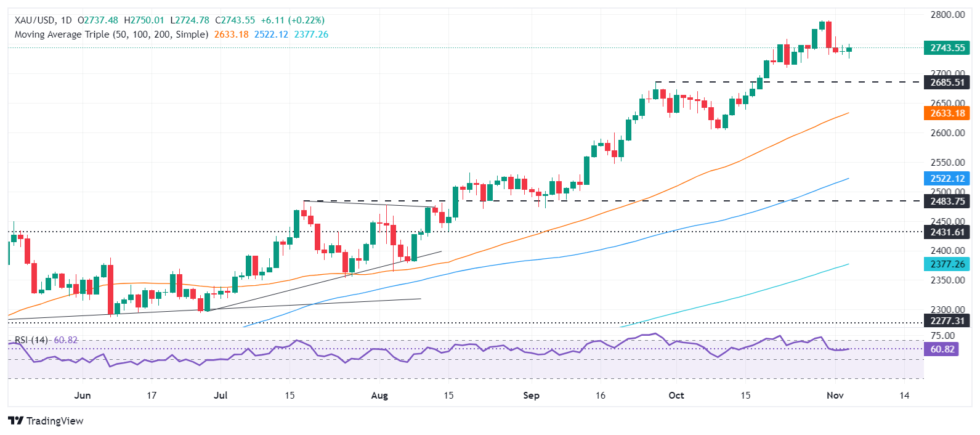The height and width of the screenshot is (435, 980).
Task: Click the Sep label on time axis
Action: [x=531, y=396]
